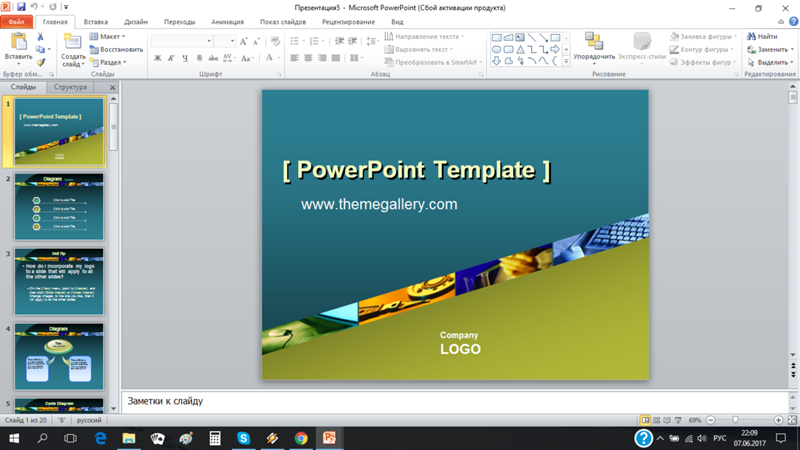Click zoom in plus button

point(778,420)
